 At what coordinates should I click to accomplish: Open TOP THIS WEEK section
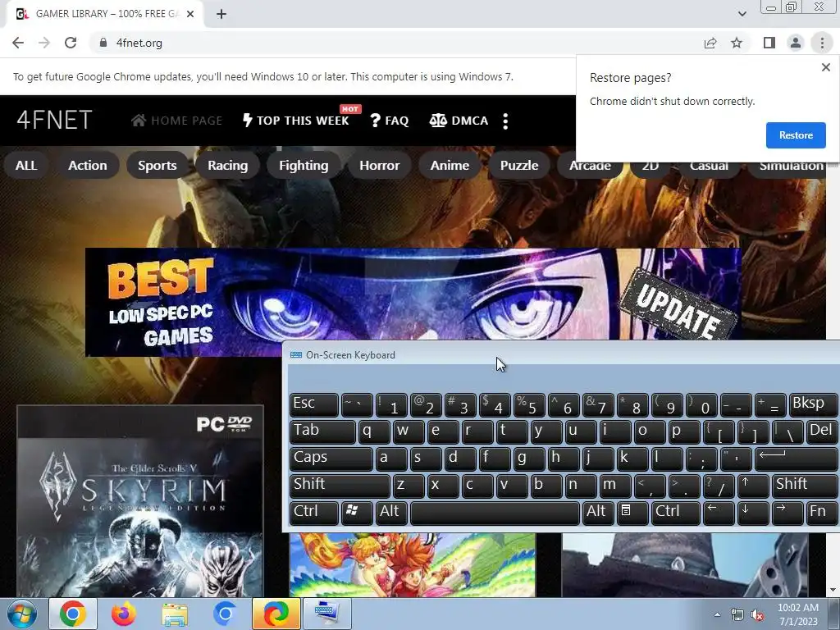296,121
